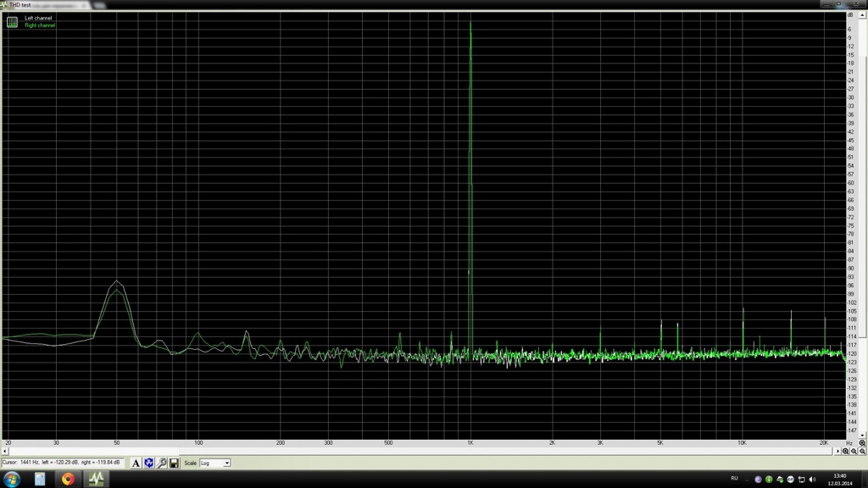Click the rightmost bottom magnifier icon

(x=862, y=452)
